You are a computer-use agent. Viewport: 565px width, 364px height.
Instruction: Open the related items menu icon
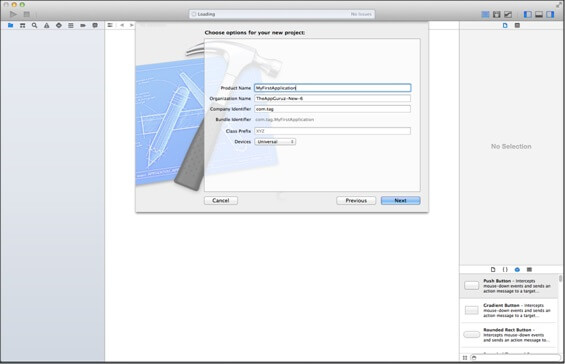[x=110, y=25]
